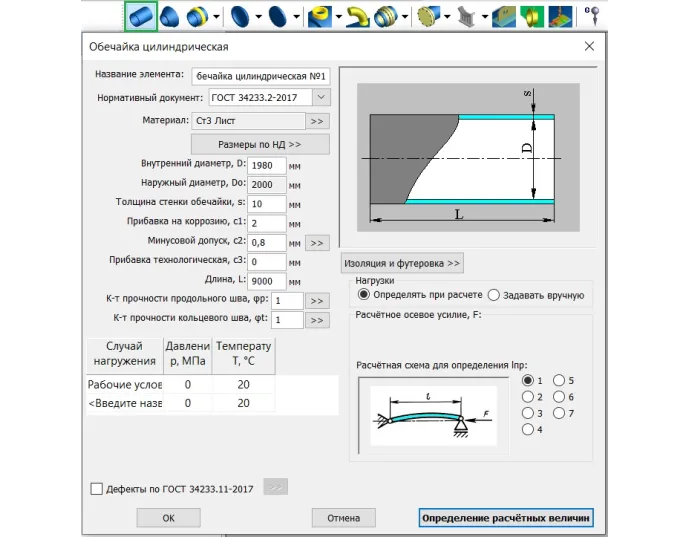Screen dimensions: 688x537
Task: Select the nozzle fitting toolbar icon
Action: tap(320, 15)
